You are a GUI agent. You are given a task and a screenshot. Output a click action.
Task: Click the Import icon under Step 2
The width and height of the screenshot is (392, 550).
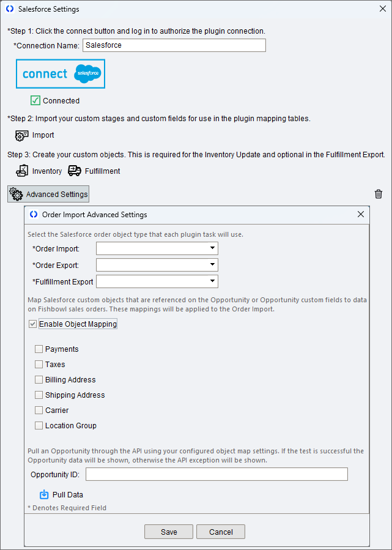[x=22, y=135]
